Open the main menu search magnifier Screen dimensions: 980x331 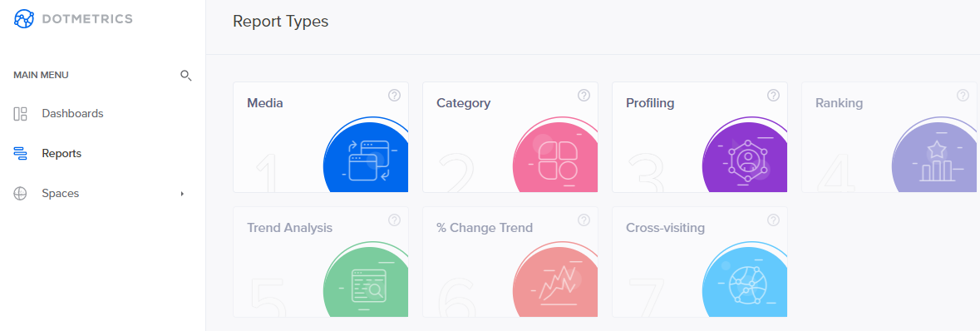coord(185,76)
